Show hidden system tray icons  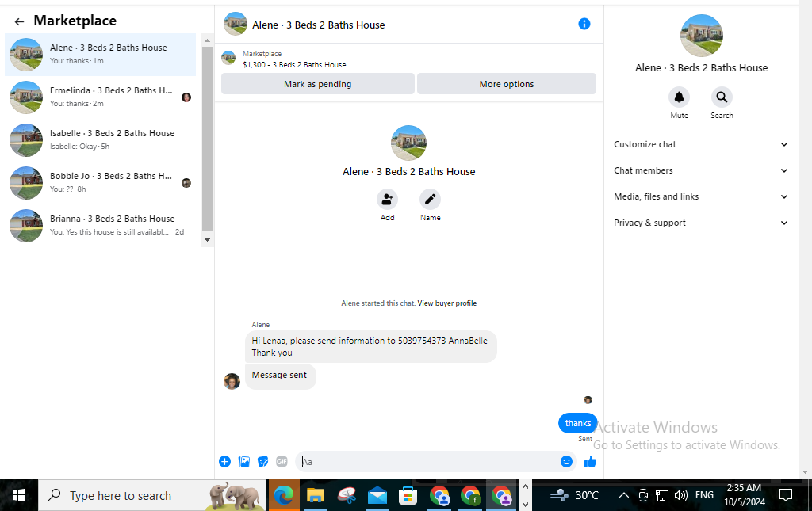pos(624,495)
